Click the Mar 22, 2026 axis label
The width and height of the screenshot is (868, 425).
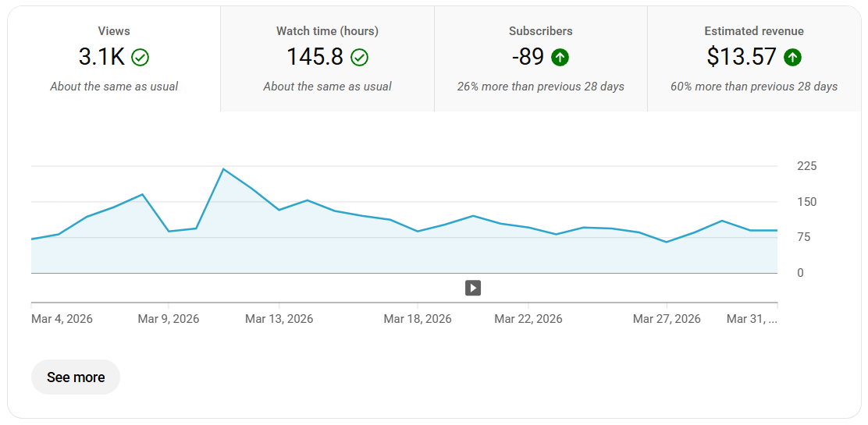[x=528, y=319]
